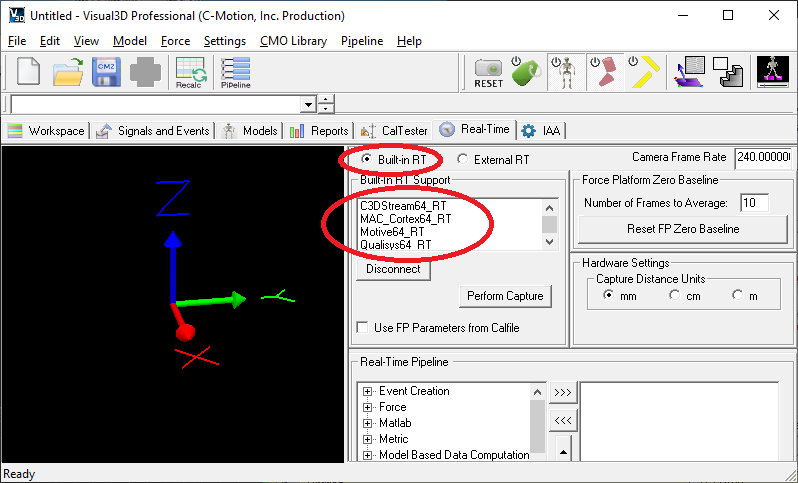Click the New file icon in toolbar

tap(28, 71)
